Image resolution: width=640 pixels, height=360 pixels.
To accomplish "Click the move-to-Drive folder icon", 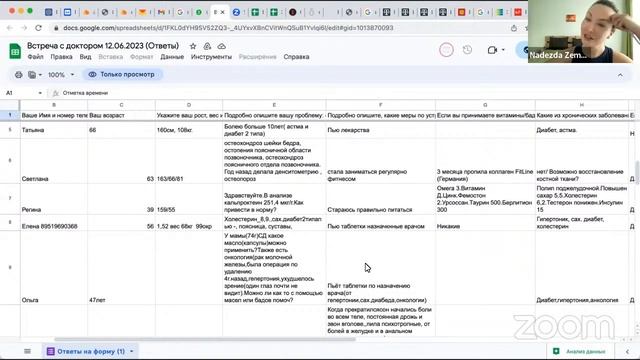I will pyautogui.click(x=207, y=46).
